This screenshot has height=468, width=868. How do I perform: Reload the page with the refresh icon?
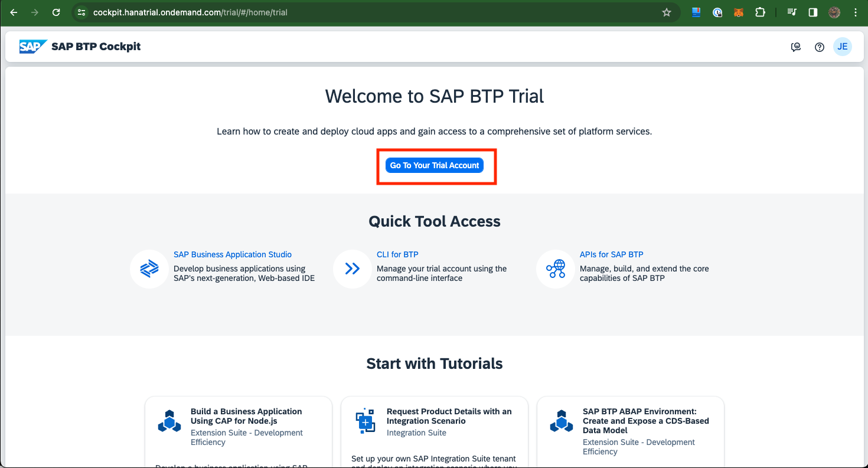point(56,12)
